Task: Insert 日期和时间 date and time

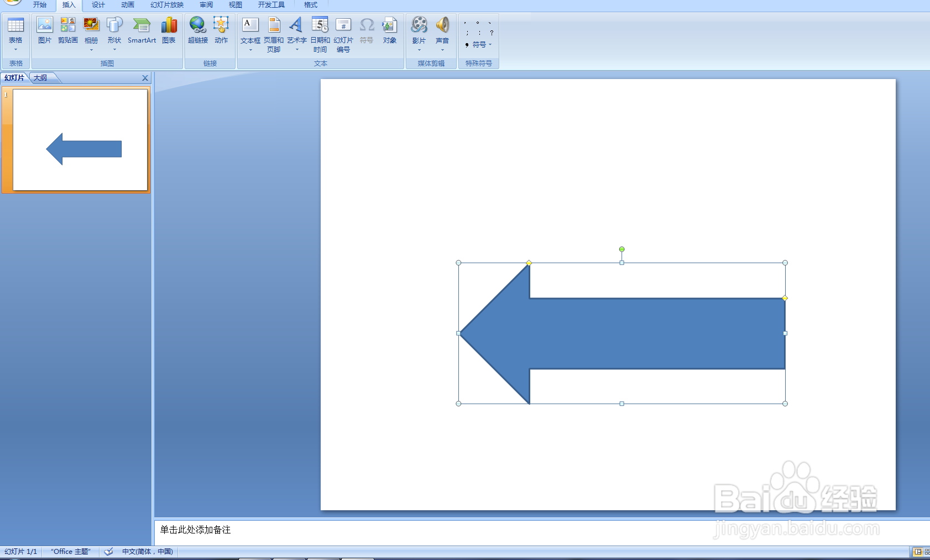Action: tap(320, 25)
